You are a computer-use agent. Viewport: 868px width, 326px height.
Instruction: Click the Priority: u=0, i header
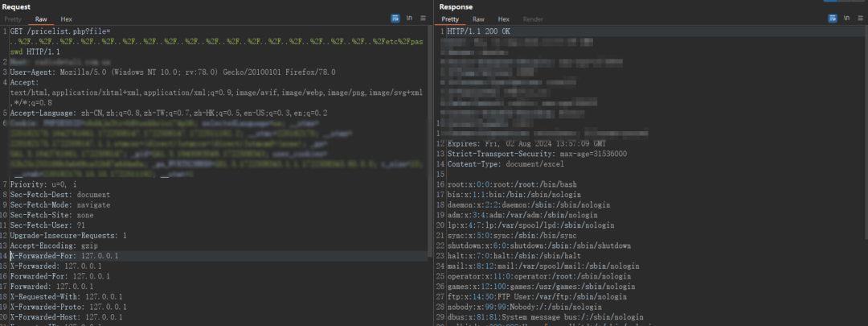point(43,184)
